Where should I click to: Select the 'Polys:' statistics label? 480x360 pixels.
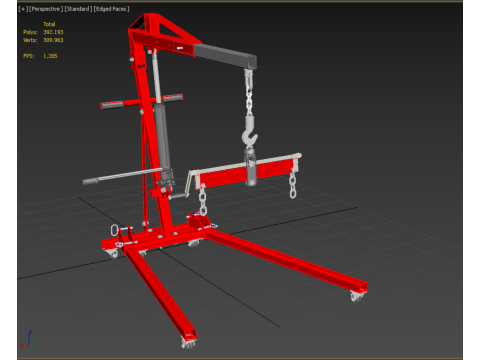pyautogui.click(x=30, y=32)
